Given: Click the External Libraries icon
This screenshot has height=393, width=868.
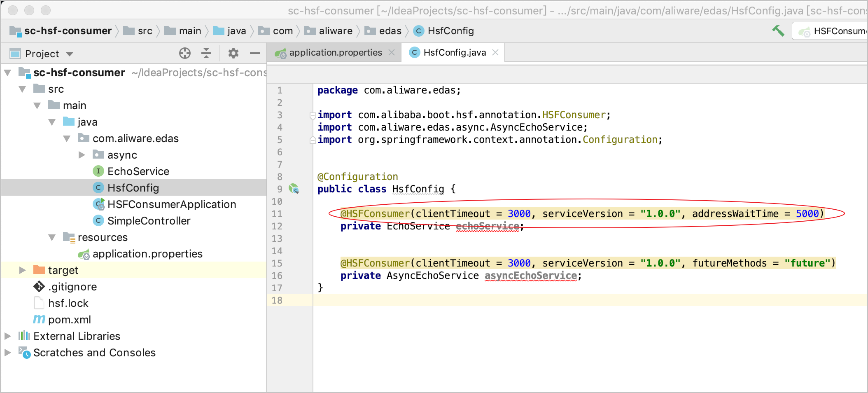Looking at the screenshot, I should pos(24,336).
